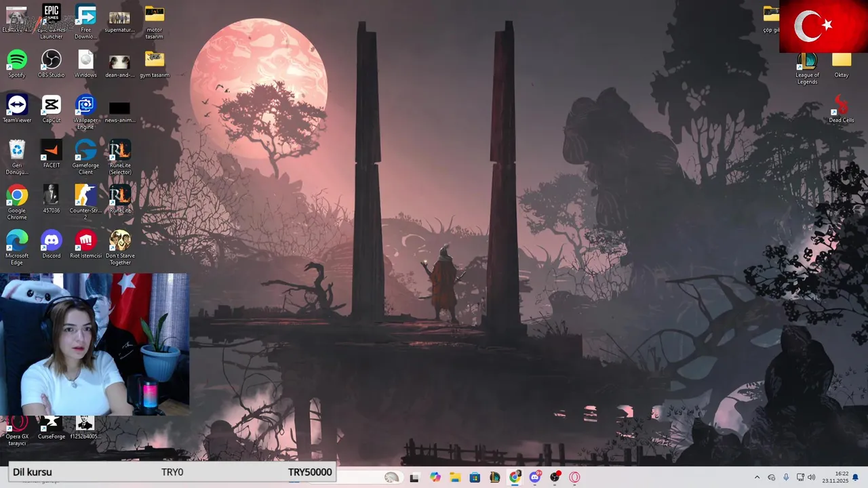Open the clock showing 16:22
Image resolution: width=868 pixels, height=488 pixels.
pyautogui.click(x=835, y=477)
